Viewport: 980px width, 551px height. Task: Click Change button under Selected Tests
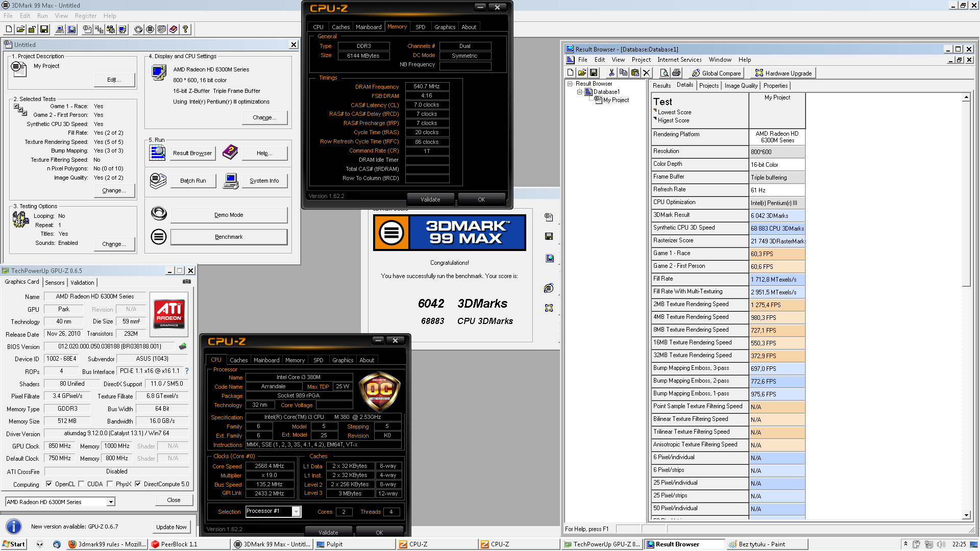click(x=114, y=190)
